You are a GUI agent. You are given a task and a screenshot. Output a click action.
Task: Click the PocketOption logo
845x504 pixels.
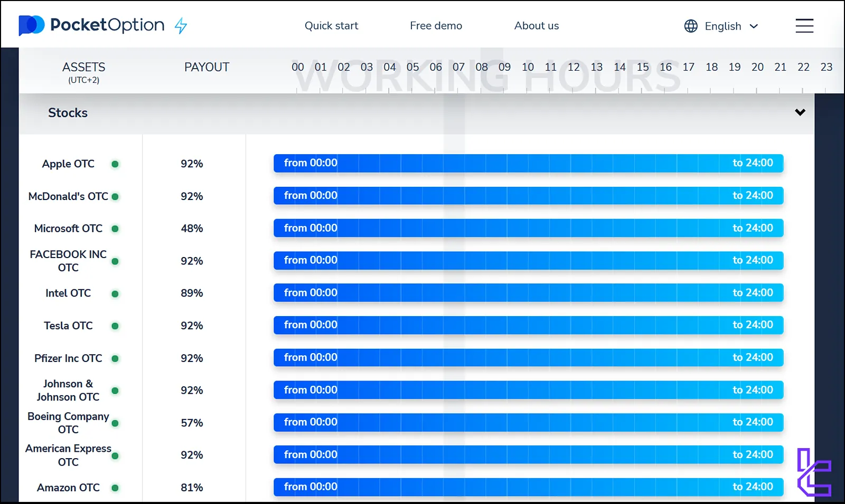coord(91,25)
